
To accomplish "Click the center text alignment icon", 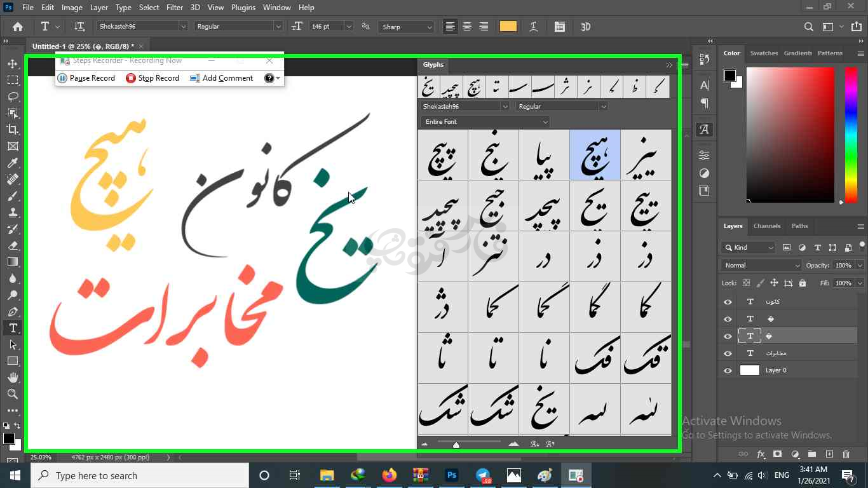I will 467,27.
